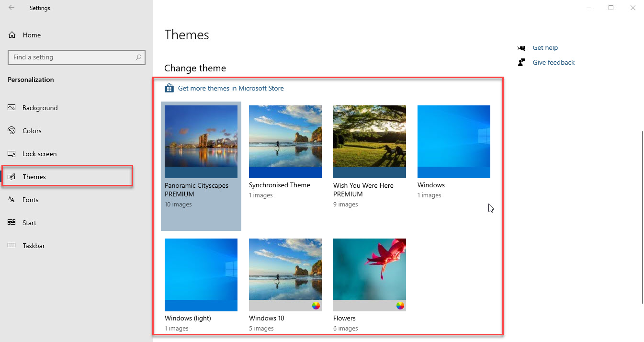Open the Get help link
This screenshot has height=342, width=644.
coord(545,47)
